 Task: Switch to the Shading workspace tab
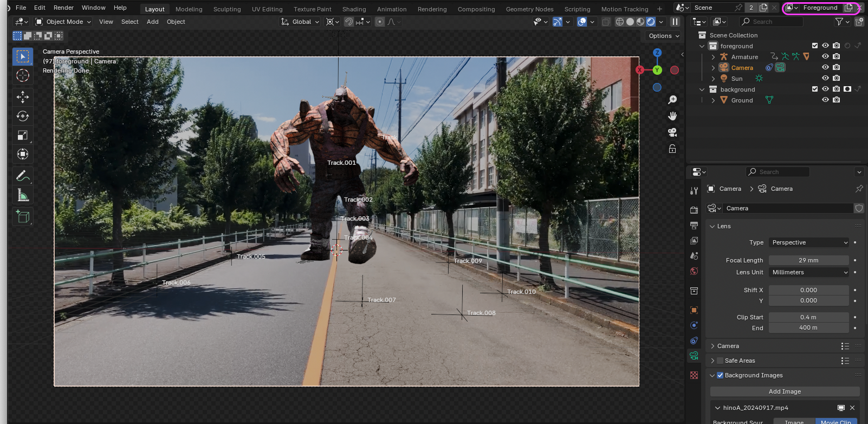click(x=354, y=9)
